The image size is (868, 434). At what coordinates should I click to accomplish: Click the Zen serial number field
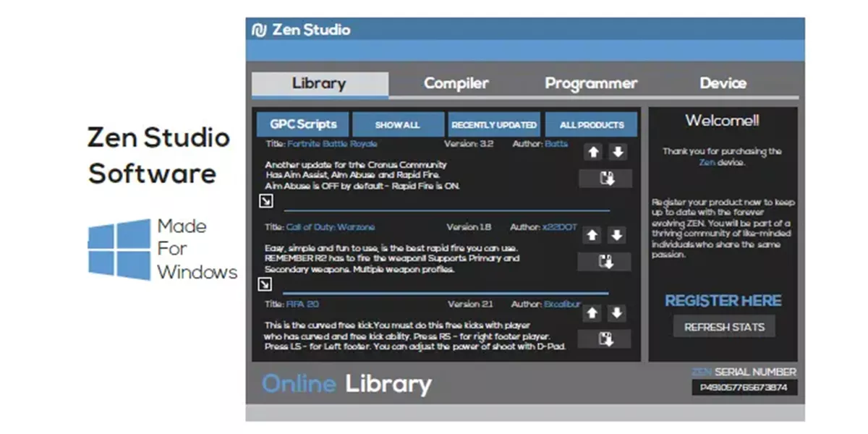point(744,388)
